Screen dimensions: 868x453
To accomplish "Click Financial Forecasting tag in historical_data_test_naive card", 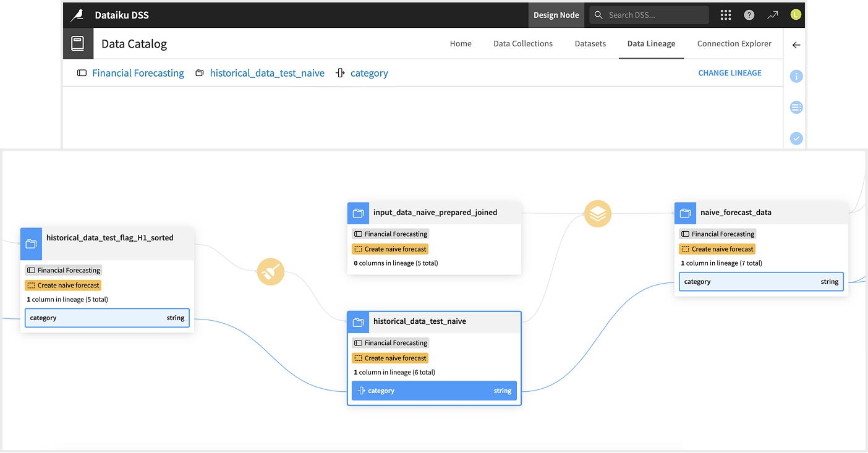I will coord(390,343).
